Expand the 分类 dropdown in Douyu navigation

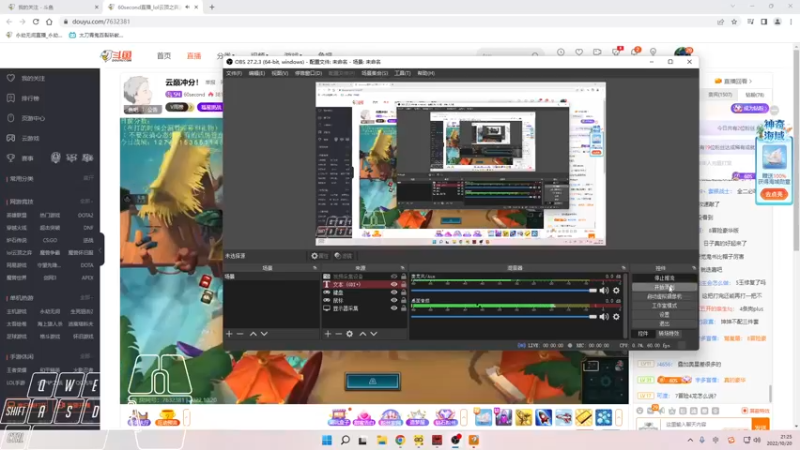click(x=226, y=55)
